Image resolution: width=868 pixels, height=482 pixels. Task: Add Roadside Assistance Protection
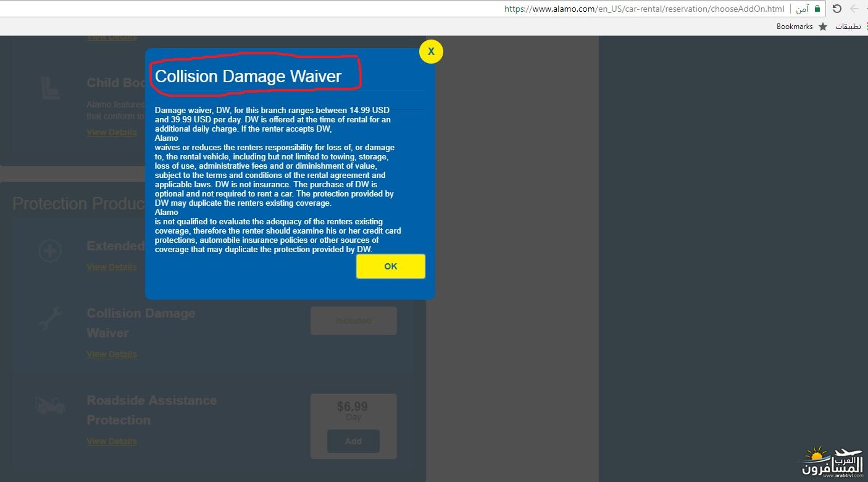(x=353, y=441)
